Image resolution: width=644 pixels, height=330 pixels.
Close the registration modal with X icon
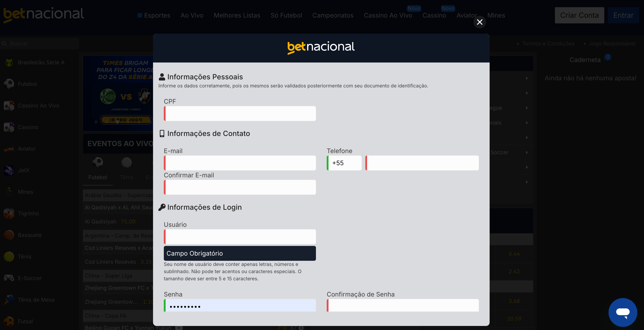coord(480,22)
